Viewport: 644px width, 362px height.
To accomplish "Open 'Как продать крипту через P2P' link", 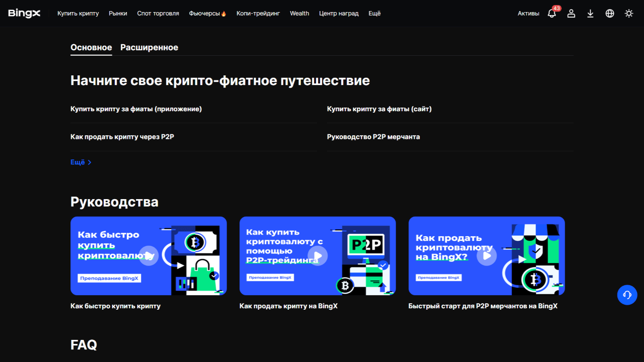I will 122,137.
